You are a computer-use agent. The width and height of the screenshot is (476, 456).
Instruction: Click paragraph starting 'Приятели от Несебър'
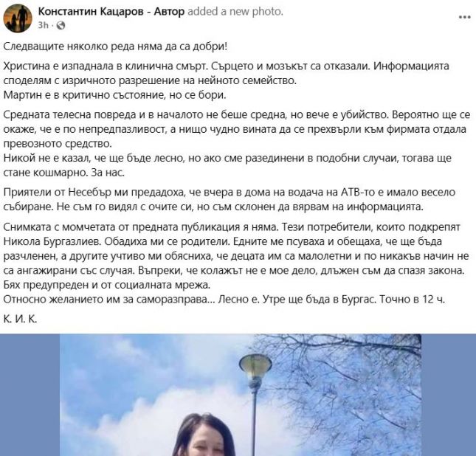tap(230, 199)
